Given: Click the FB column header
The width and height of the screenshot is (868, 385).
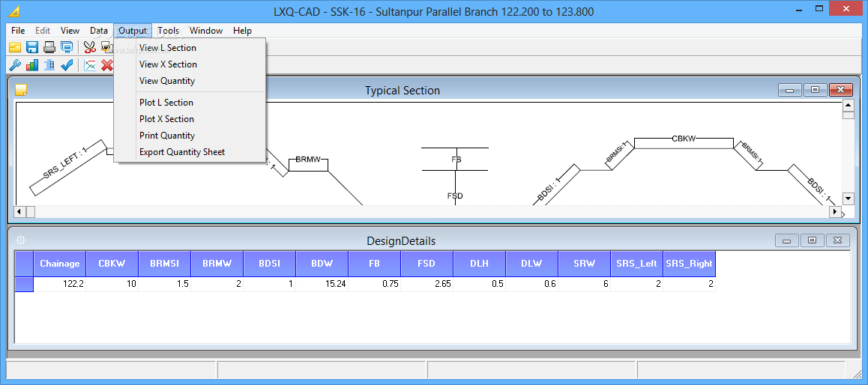Looking at the screenshot, I should coord(375,264).
